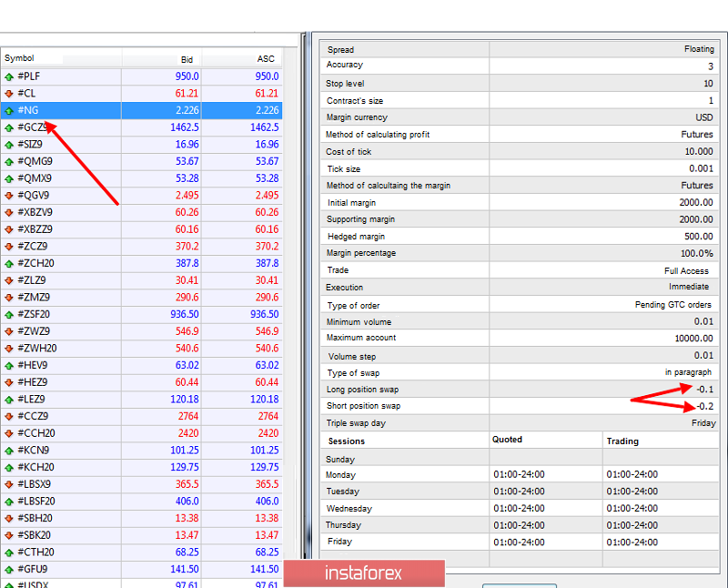Image resolution: width=728 pixels, height=588 pixels.
Task: Select the #KCH20 symbol name
Action: point(35,467)
